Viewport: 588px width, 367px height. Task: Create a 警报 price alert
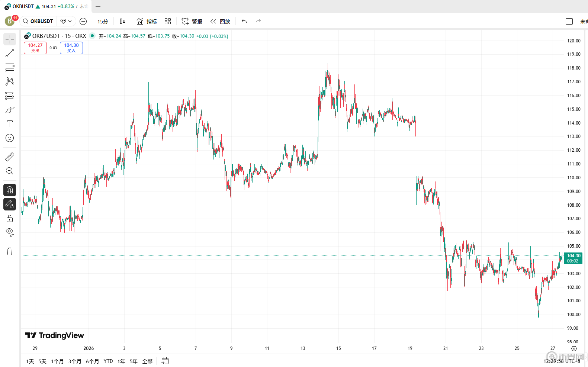tap(192, 21)
